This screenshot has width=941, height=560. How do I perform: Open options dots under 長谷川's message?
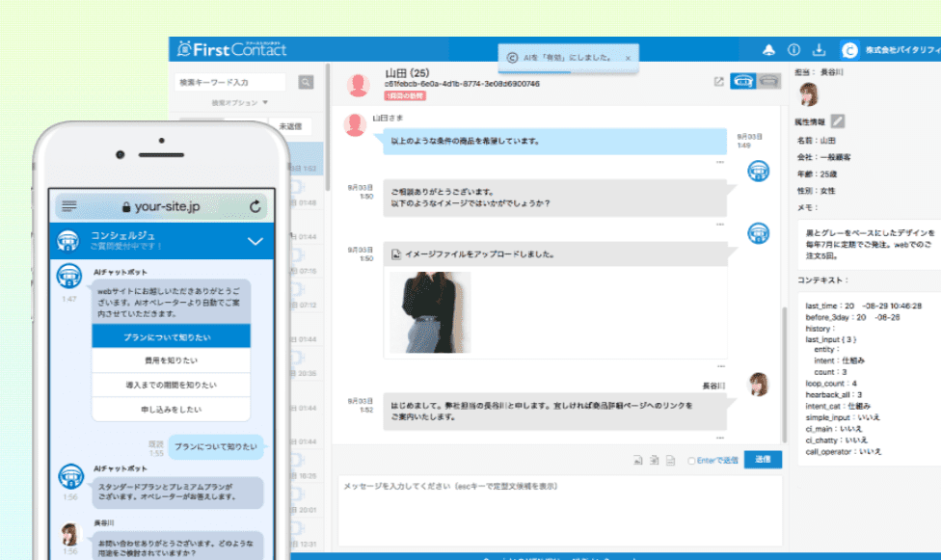pyautogui.click(x=719, y=438)
